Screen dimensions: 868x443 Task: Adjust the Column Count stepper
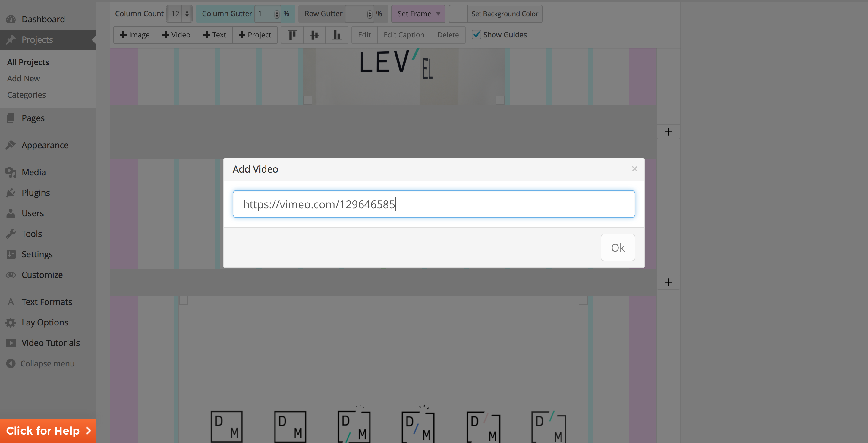(187, 14)
